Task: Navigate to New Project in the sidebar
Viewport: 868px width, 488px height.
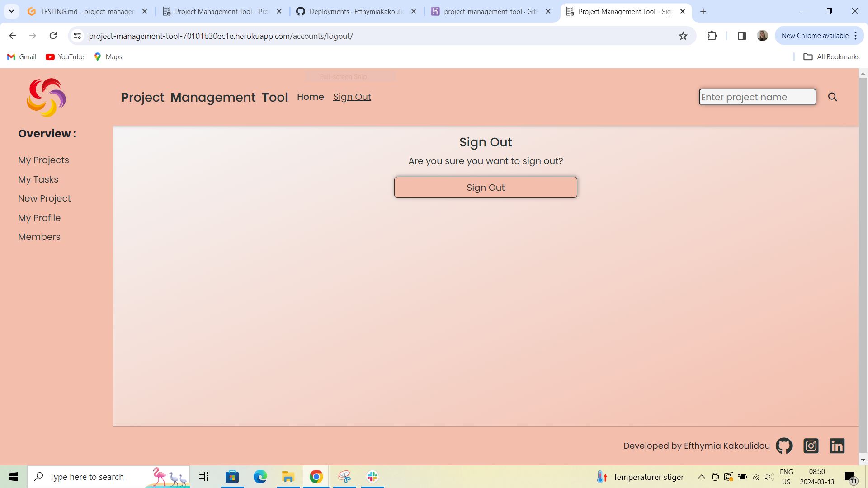Action: [x=44, y=198]
